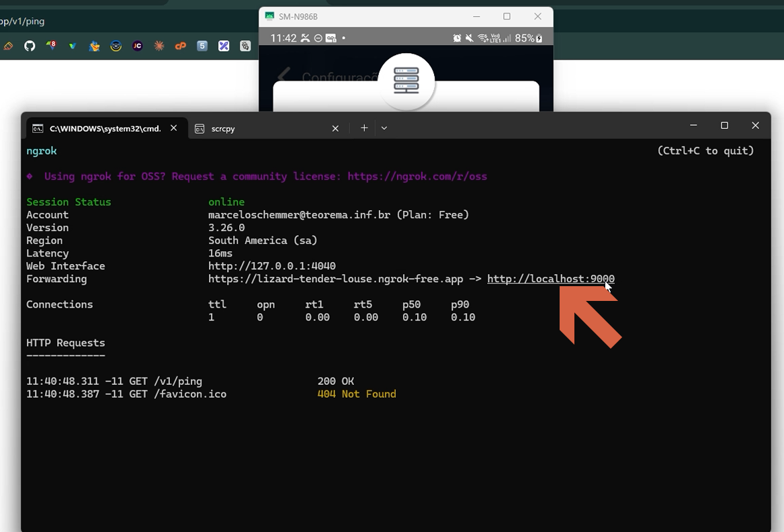784x532 pixels.
Task: Click the (Ctrl+C to quit) hint text
Action: pyautogui.click(x=705, y=150)
